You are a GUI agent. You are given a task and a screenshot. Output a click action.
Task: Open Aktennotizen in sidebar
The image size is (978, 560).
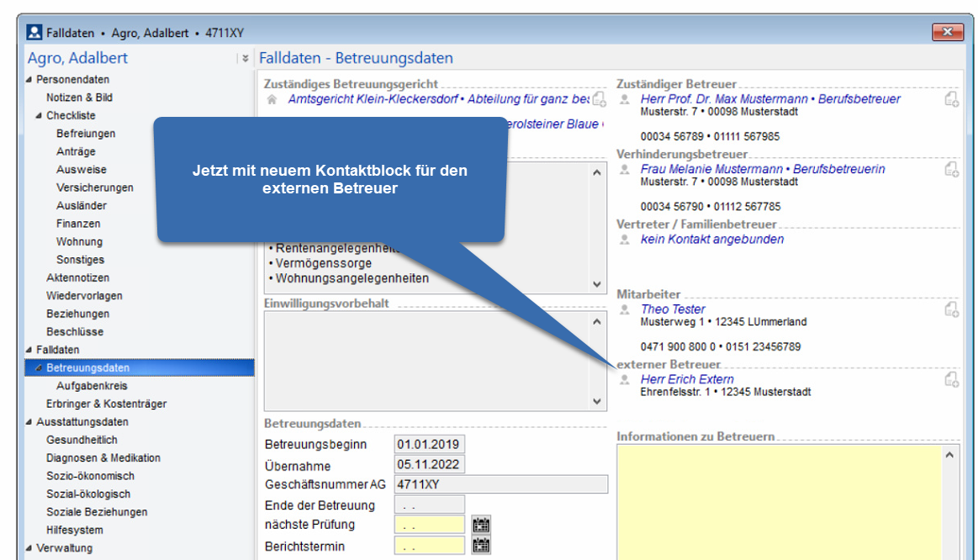(x=77, y=277)
